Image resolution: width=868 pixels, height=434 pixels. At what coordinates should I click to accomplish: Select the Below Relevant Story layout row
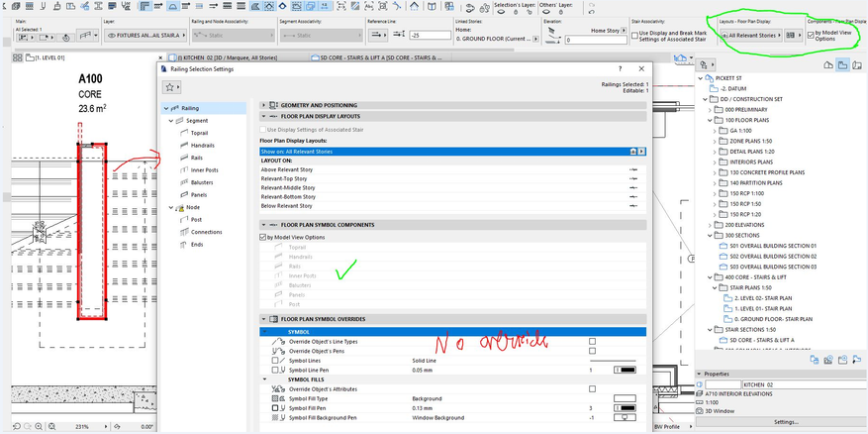[453, 206]
